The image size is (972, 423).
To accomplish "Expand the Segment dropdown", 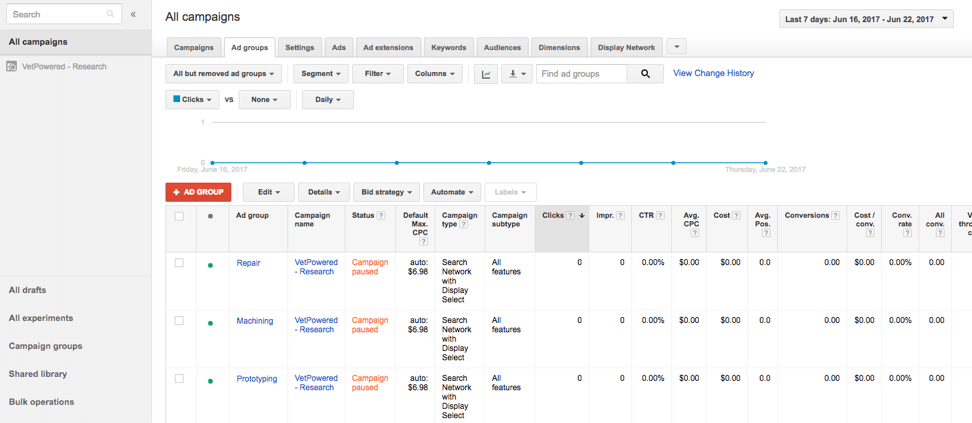I will pos(320,74).
